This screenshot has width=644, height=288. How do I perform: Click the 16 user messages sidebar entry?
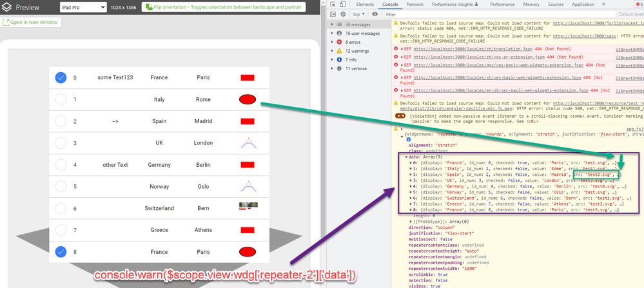pyautogui.click(x=358, y=34)
